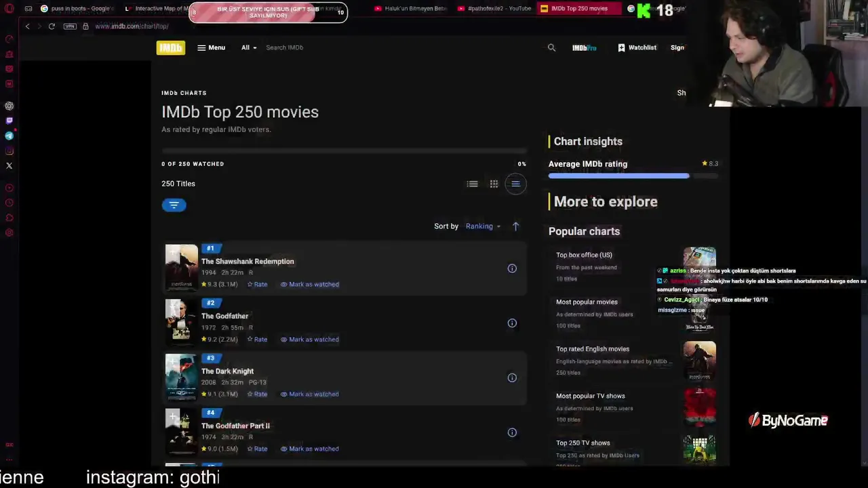Screen dimensions: 868x488
Task: Click the address bar URL
Action: 132,26
